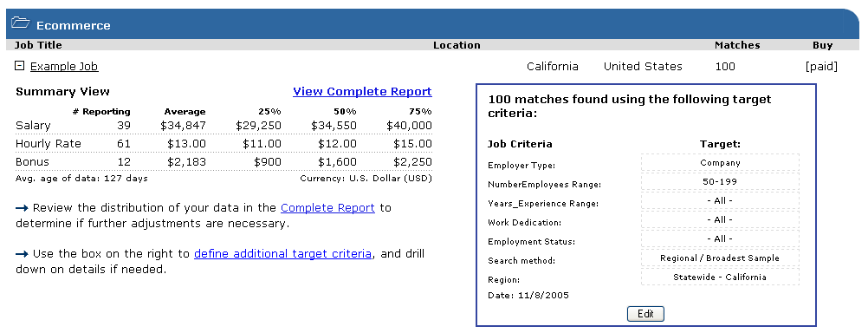Follow the Complete Report inline link
868x333 pixels.
pos(327,208)
